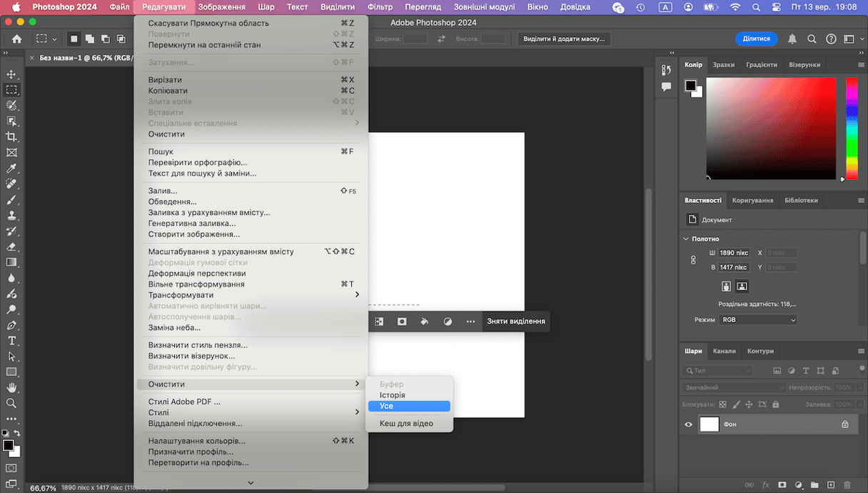This screenshot has height=493, width=868.
Task: Open the History panel icon
Action: (x=666, y=70)
